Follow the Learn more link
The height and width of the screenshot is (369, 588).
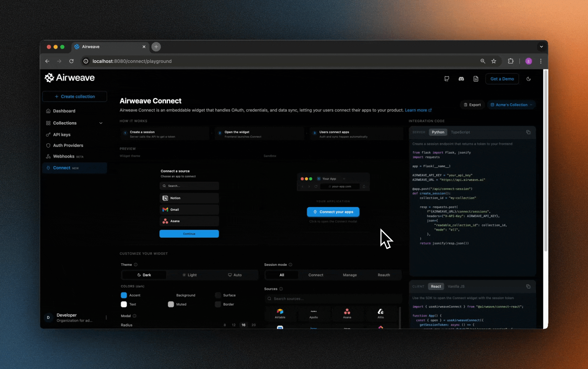pos(416,110)
